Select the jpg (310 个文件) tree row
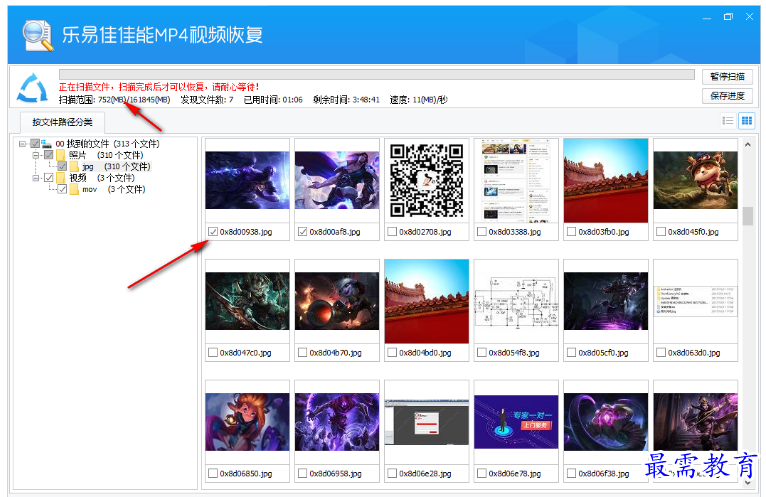Screen dimensions: 766x497 coord(116,167)
